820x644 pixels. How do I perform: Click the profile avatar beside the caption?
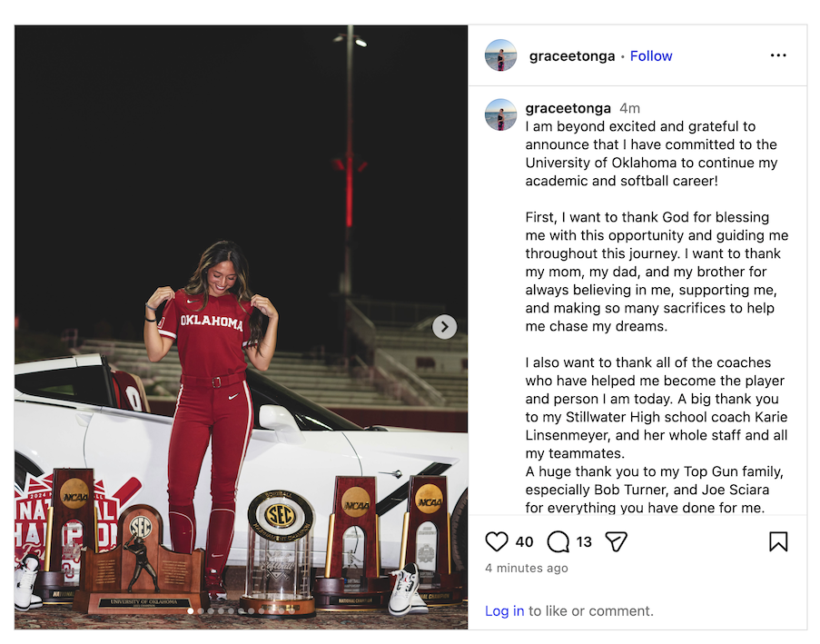click(500, 114)
